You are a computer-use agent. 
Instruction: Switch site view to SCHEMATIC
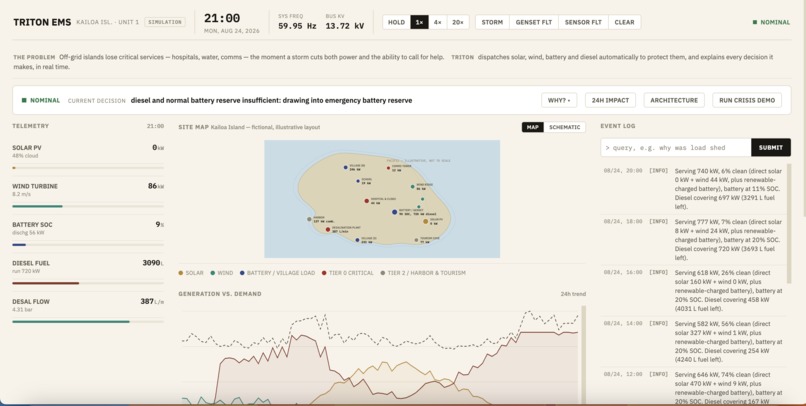[x=564, y=127]
